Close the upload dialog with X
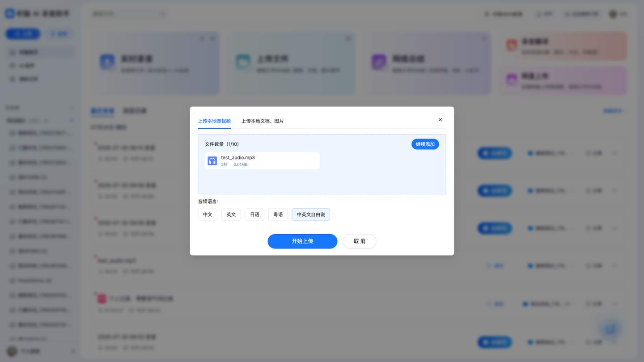This screenshot has width=644, height=362. pos(440,120)
